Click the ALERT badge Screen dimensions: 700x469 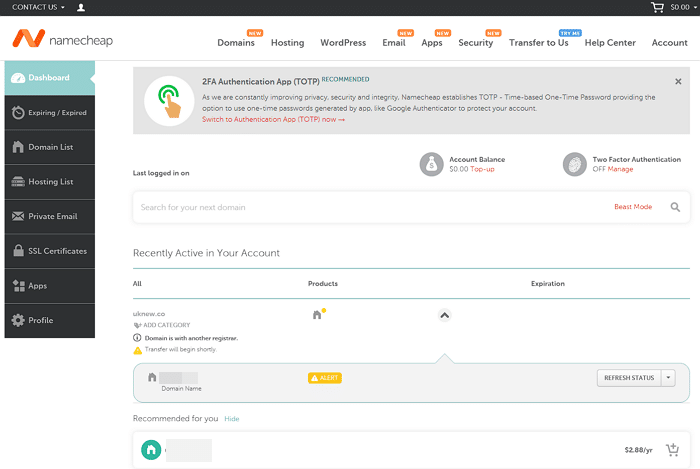click(x=325, y=378)
